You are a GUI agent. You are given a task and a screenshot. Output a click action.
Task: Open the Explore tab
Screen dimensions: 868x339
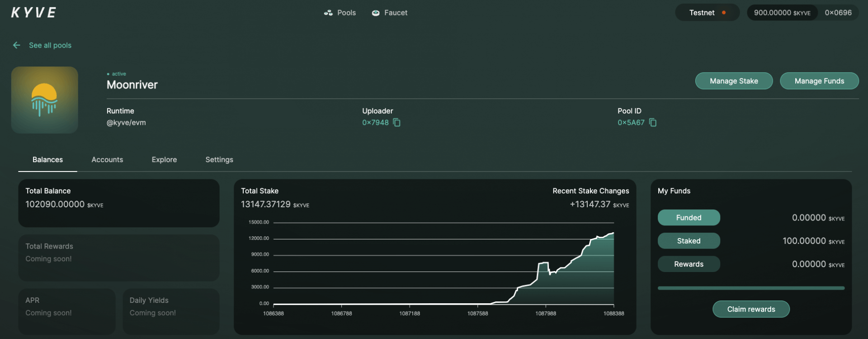pyautogui.click(x=164, y=160)
